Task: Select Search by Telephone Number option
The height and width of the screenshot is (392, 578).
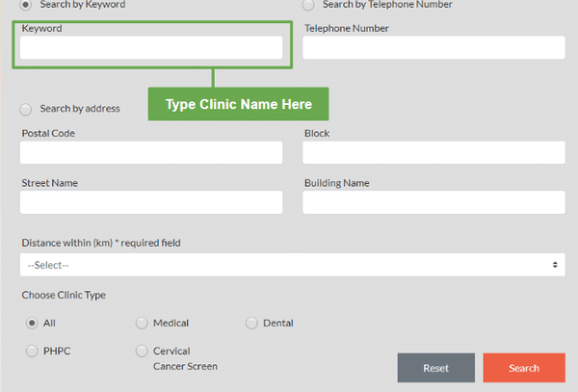Action: click(x=308, y=5)
